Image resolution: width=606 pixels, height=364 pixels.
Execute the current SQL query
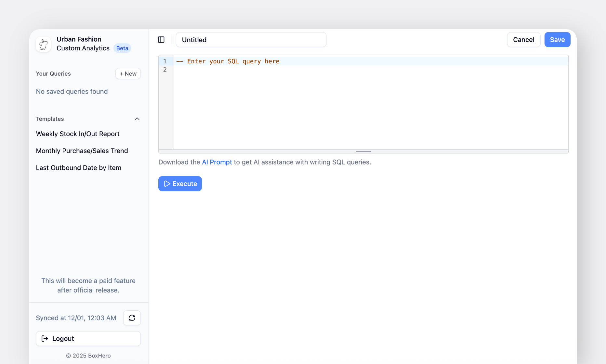click(180, 184)
